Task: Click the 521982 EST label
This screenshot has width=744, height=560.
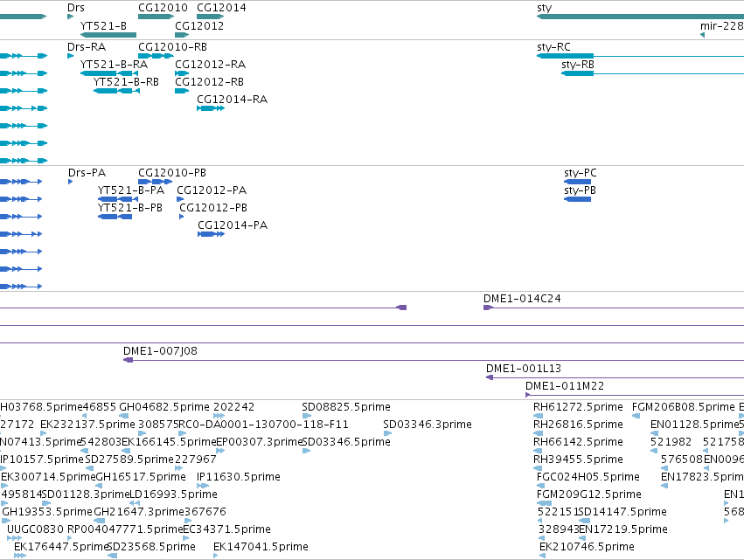Action: (671, 442)
